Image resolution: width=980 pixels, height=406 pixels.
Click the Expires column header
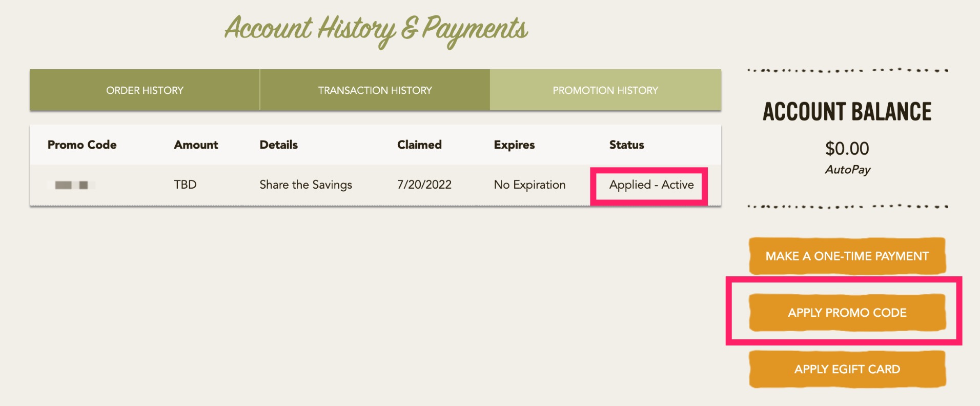tap(514, 145)
